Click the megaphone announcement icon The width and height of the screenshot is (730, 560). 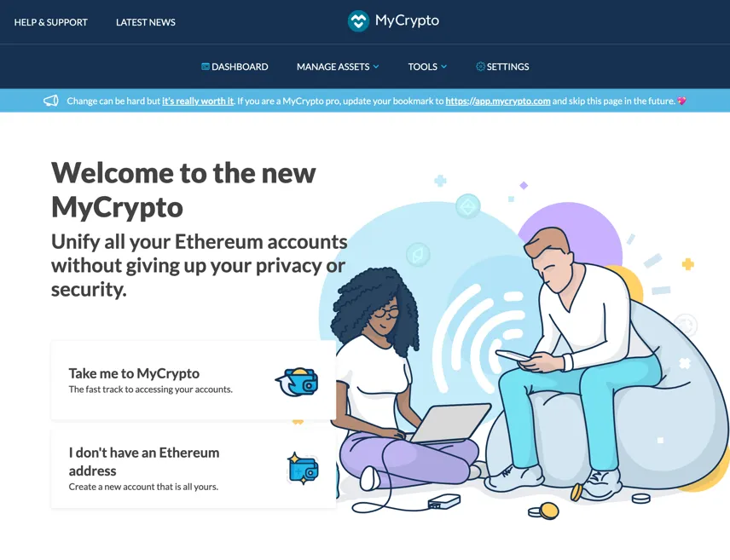[51, 101]
